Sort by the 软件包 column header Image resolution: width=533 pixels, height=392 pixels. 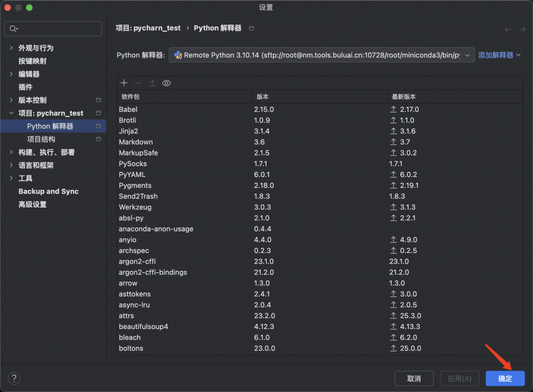(185, 96)
